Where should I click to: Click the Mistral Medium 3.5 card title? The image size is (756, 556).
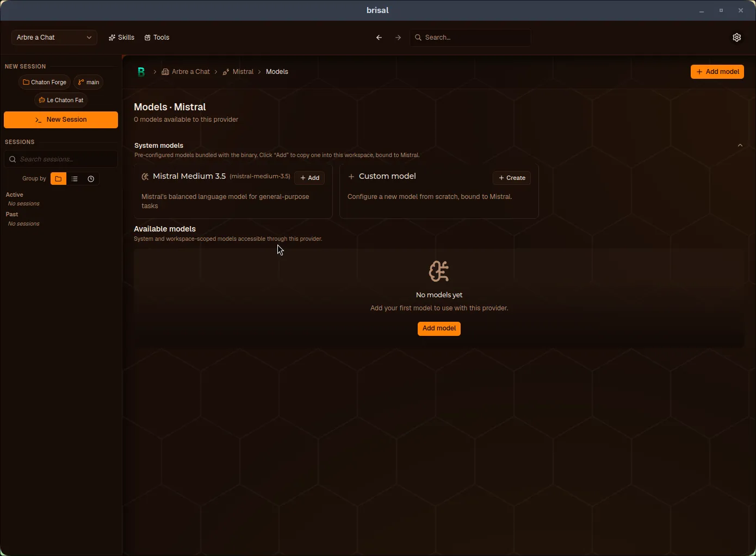coord(189,176)
